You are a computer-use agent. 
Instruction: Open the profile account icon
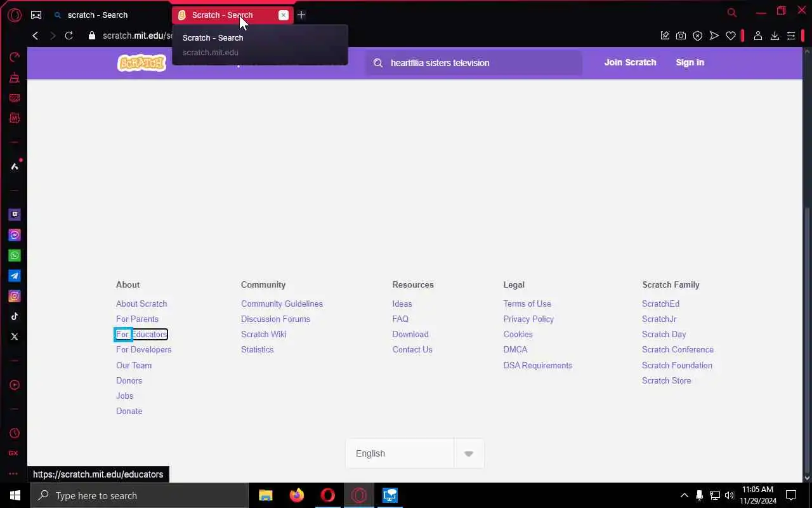pyautogui.click(x=757, y=36)
